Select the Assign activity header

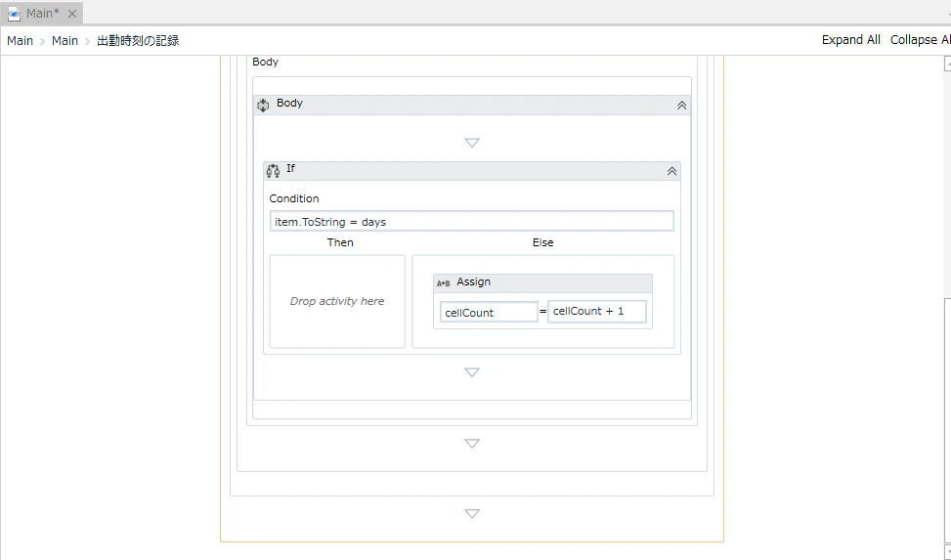pyautogui.click(x=542, y=282)
